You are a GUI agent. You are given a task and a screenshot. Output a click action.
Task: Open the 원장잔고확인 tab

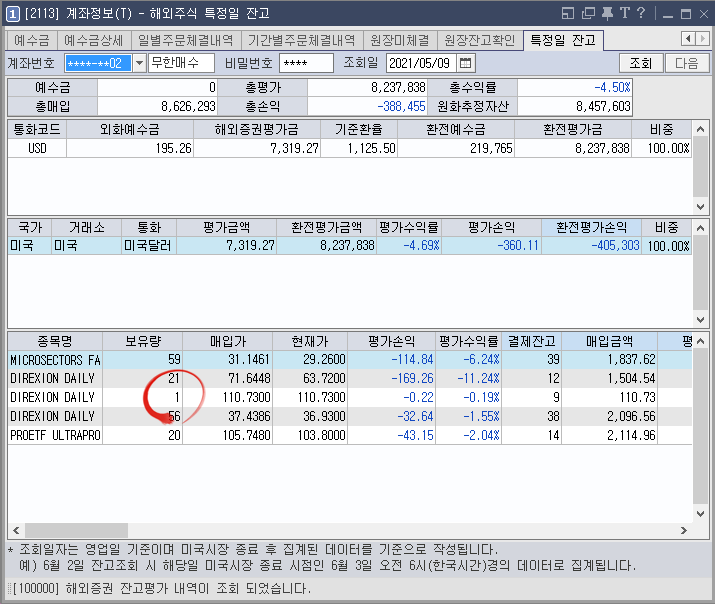click(480, 41)
